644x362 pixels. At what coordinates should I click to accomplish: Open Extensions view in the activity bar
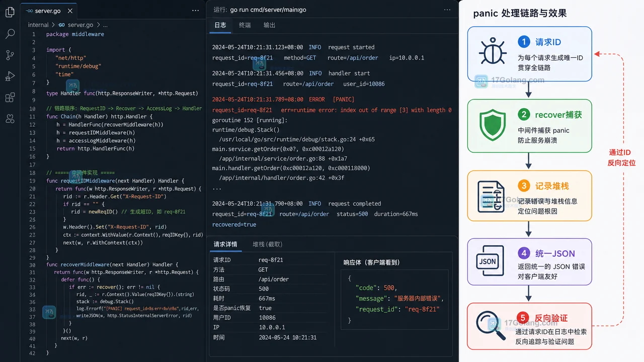pos(10,98)
